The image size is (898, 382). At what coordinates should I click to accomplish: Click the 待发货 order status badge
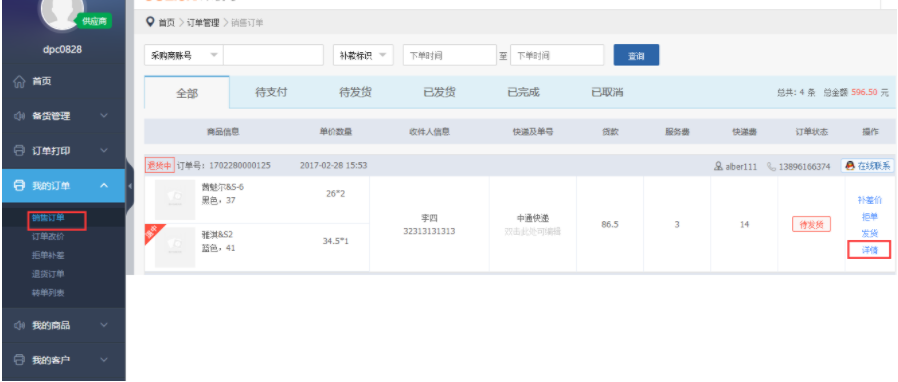[812, 225]
